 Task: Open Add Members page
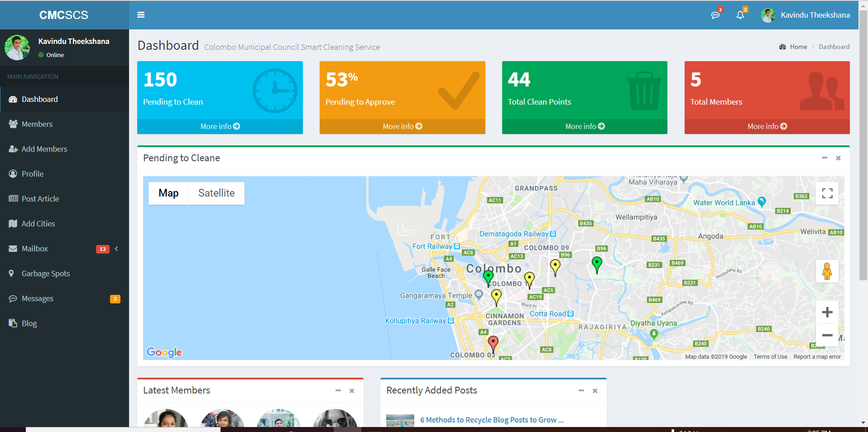pyautogui.click(x=64, y=149)
